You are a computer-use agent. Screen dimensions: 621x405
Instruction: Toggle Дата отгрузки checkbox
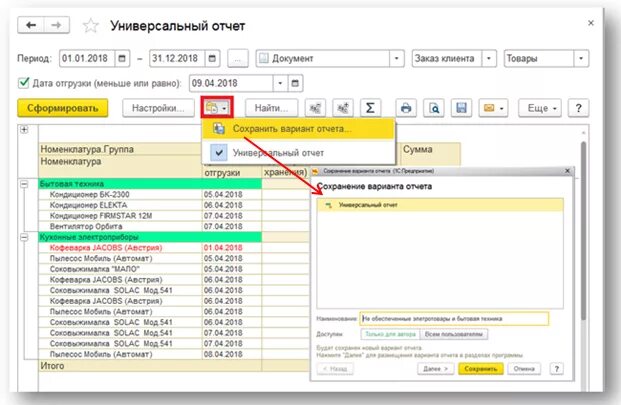[24, 83]
